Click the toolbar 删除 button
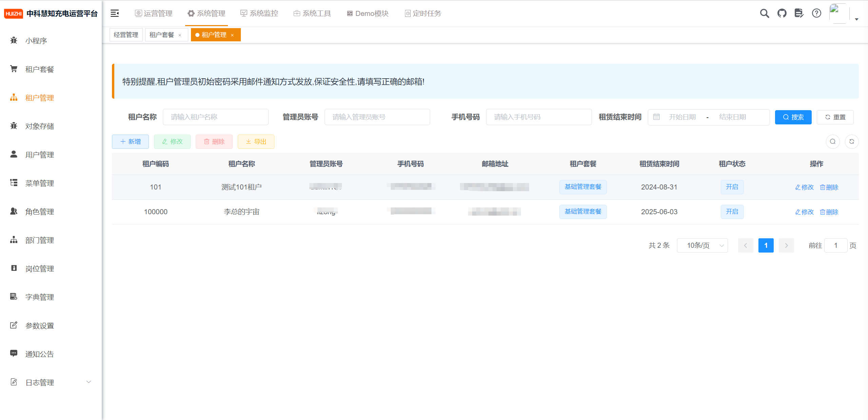The image size is (868, 420). [214, 142]
